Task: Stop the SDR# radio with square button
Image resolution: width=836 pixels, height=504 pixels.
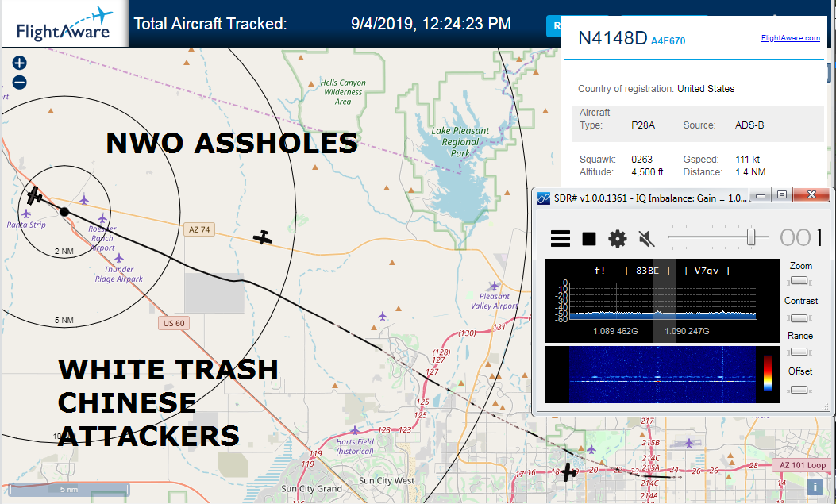Action: tap(589, 239)
